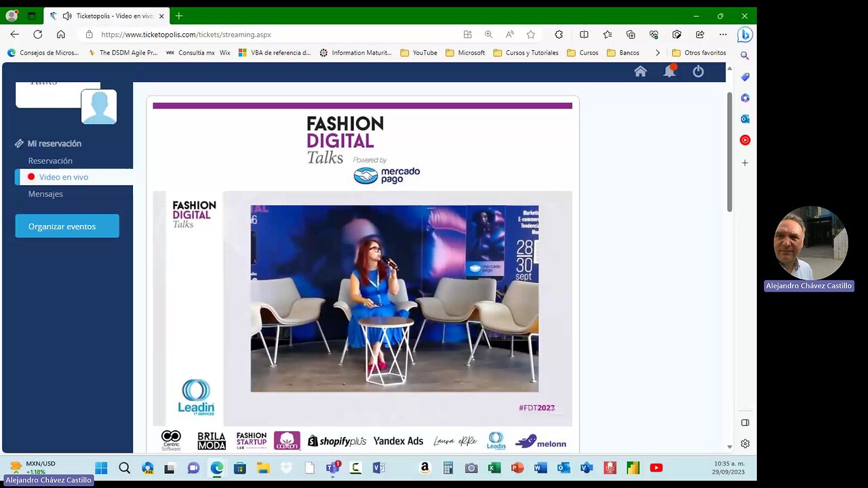Screen dimensions: 868x488
Task: Add this page to favorites with star
Action: [531, 35]
